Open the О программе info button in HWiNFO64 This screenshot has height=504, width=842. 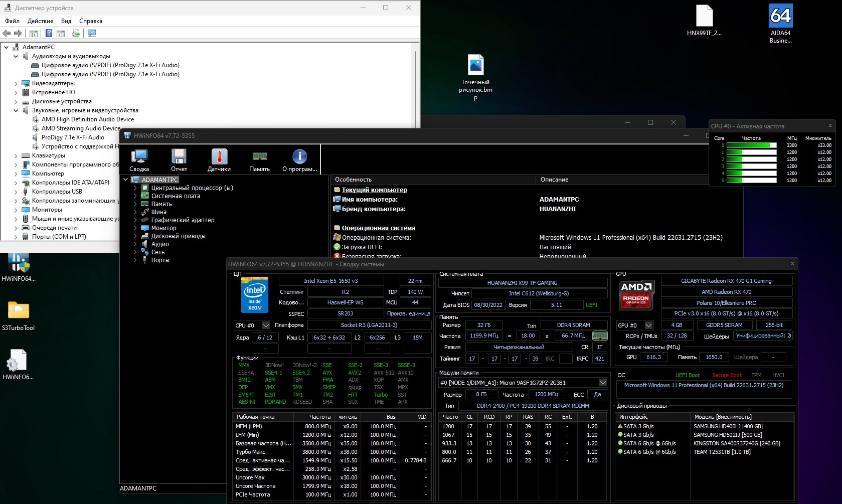click(299, 160)
